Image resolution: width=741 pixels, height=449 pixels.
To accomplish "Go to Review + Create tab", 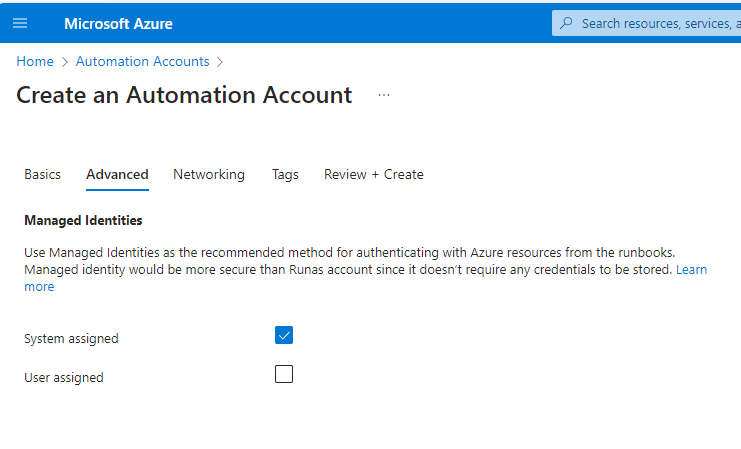I will click(x=373, y=174).
